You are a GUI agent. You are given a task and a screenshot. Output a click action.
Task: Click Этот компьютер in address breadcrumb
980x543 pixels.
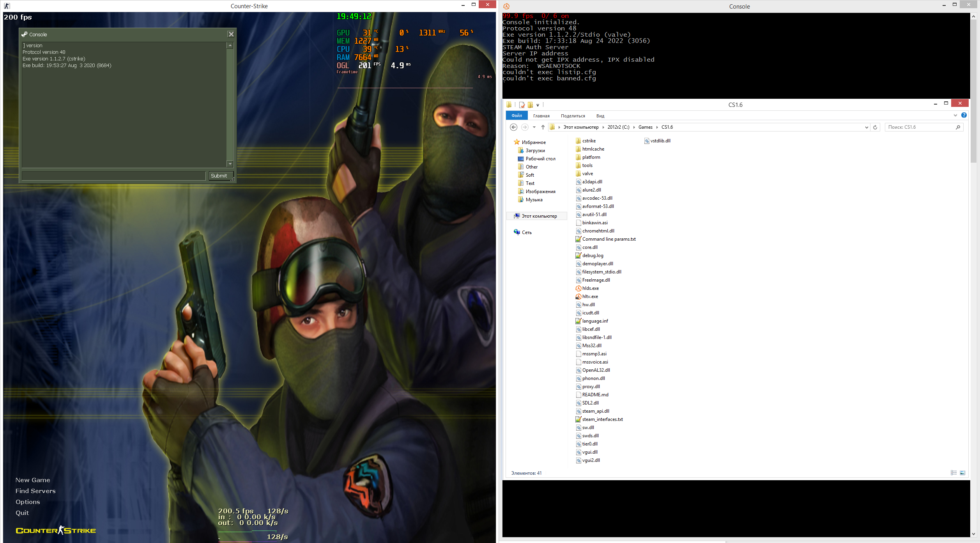tap(581, 127)
